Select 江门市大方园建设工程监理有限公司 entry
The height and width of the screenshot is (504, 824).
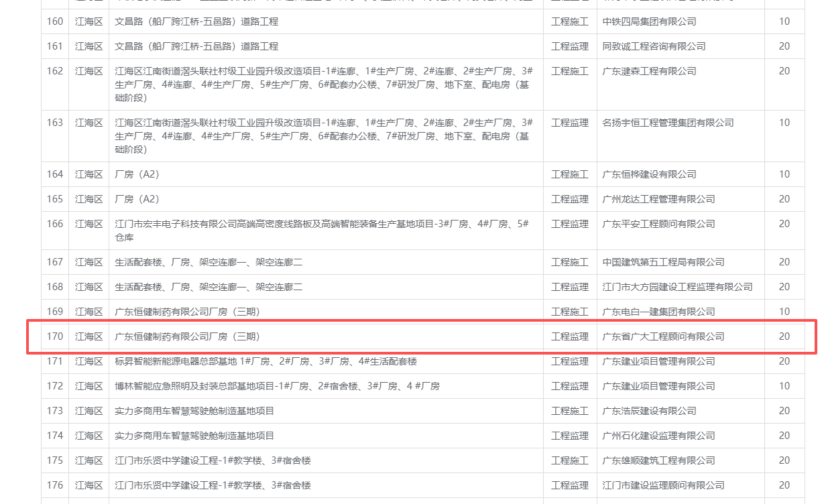[x=677, y=287]
